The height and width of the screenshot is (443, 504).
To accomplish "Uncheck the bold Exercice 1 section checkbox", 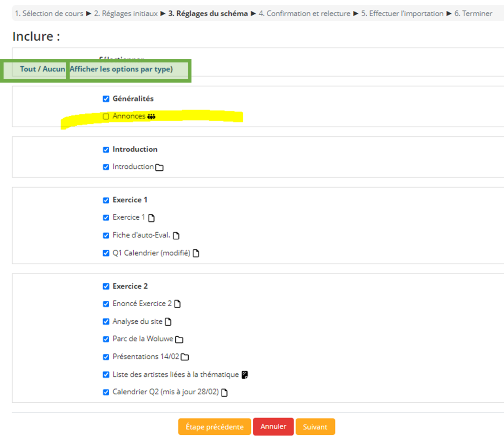I will coord(106,200).
